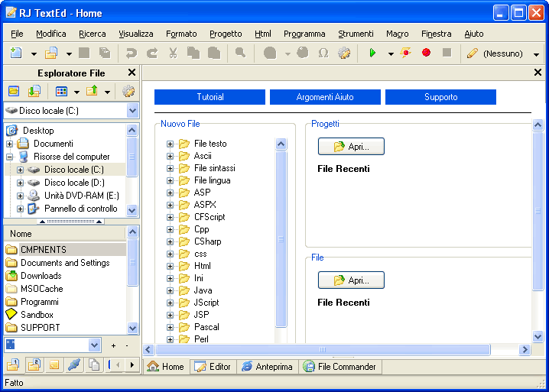The image size is (549, 392).
Task: Start macro recording with red circle icon
Action: click(x=426, y=53)
